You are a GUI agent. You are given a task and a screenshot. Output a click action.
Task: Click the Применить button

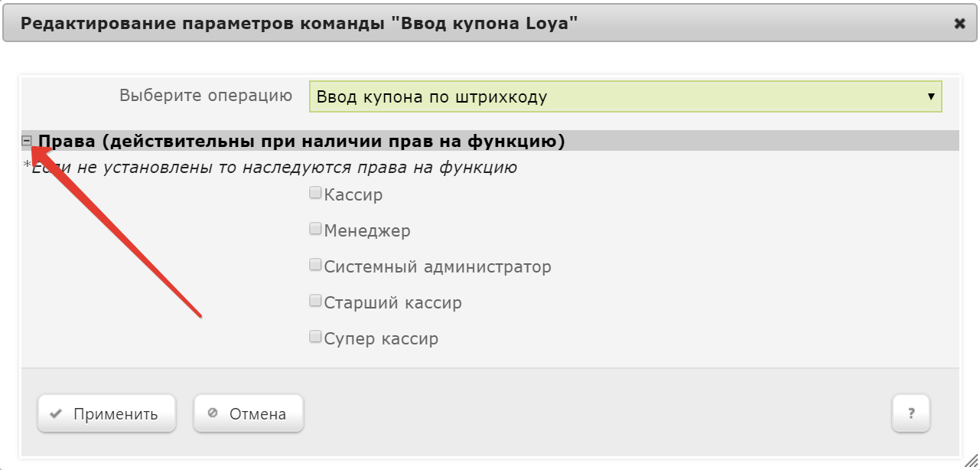(106, 414)
